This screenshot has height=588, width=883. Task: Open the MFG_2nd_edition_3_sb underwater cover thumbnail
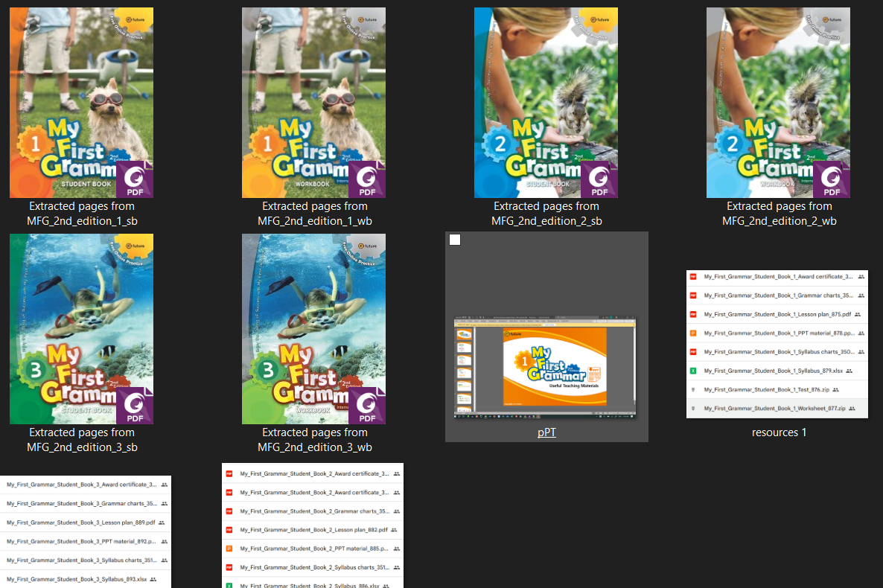[81, 328]
